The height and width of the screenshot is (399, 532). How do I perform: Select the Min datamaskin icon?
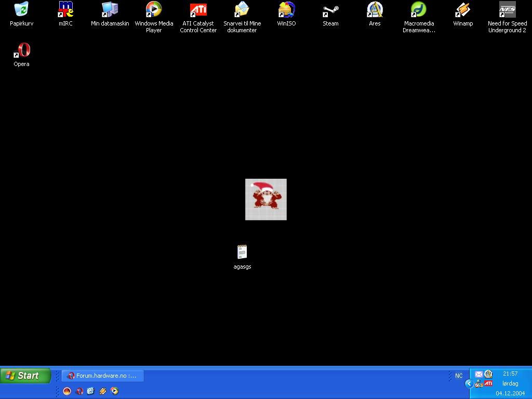click(110, 14)
